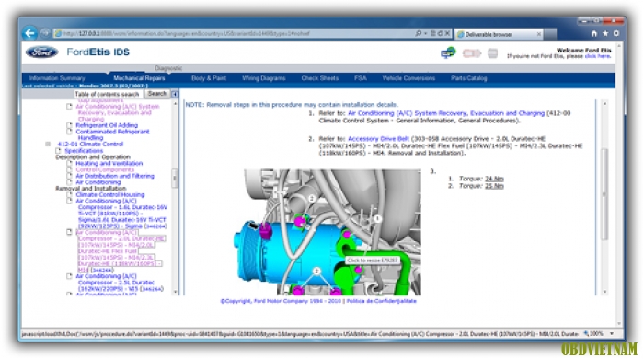Open Refrigerant Oil Adding tree item

(107, 125)
